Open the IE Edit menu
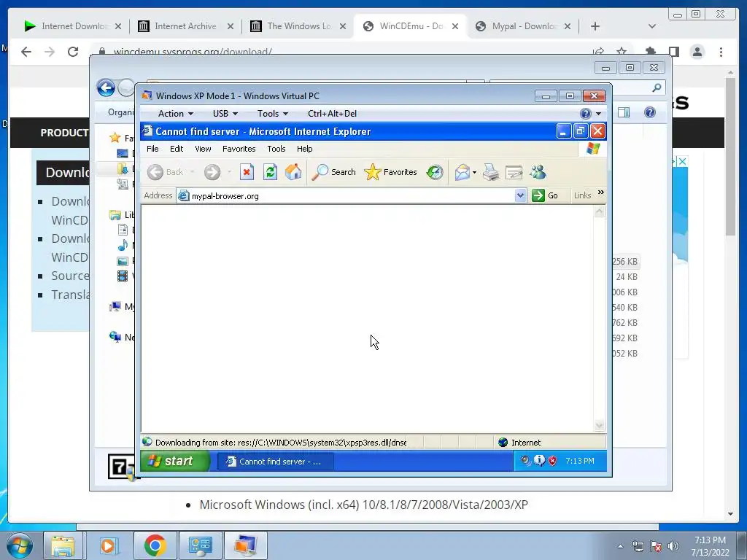Viewport: 747px width, 560px height. tap(177, 149)
